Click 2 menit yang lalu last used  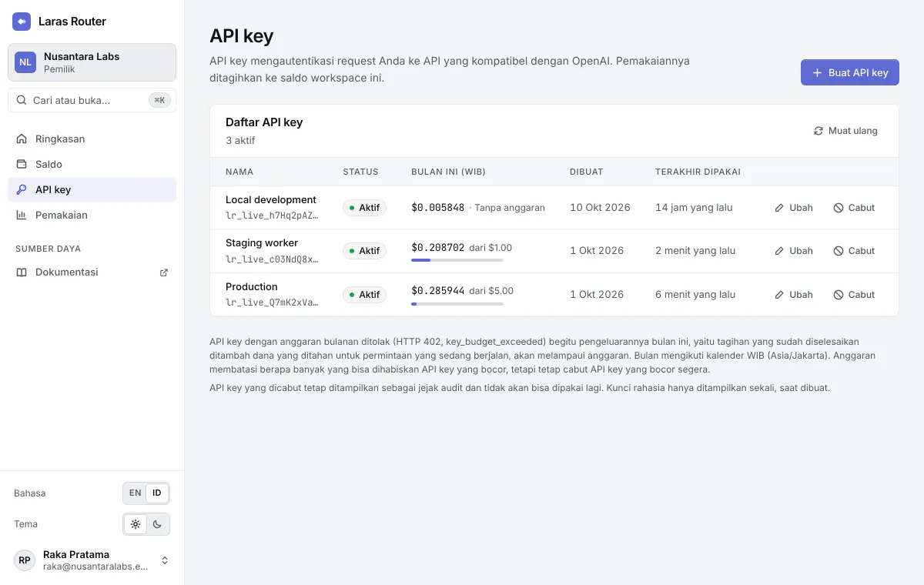pos(695,251)
